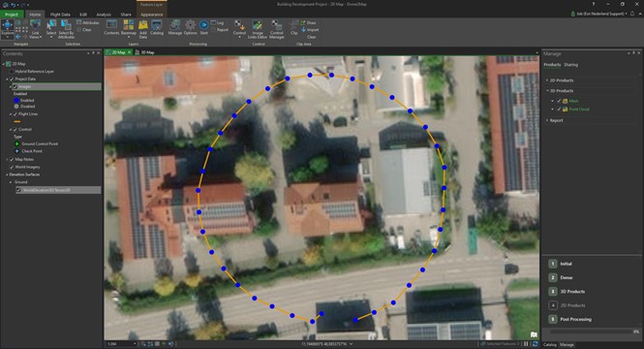Click the notification bell icon

(632, 14)
